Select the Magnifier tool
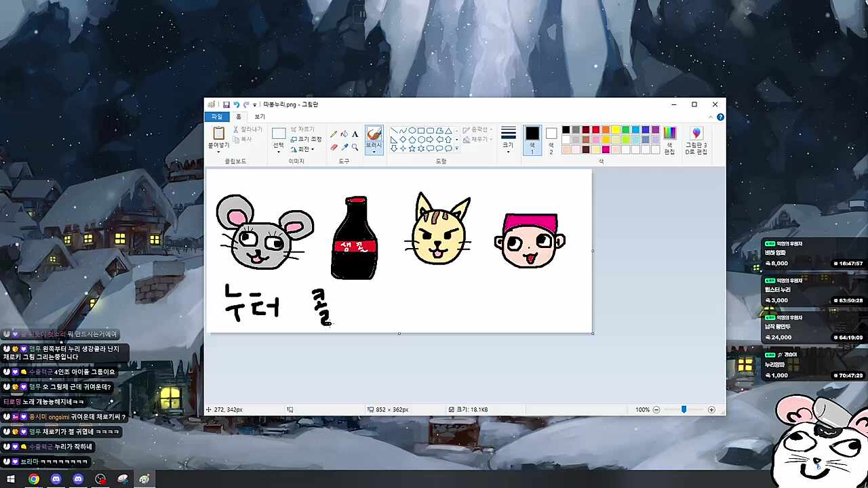Screen dimensions: 868x488 [355, 147]
